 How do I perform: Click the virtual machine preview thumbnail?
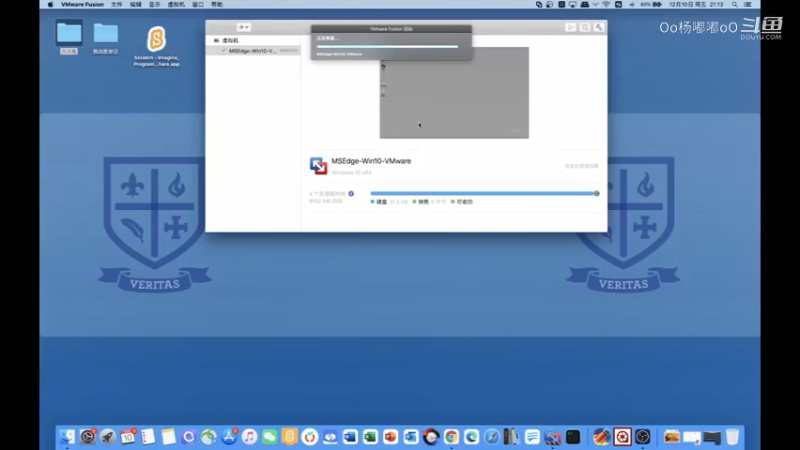(454, 92)
